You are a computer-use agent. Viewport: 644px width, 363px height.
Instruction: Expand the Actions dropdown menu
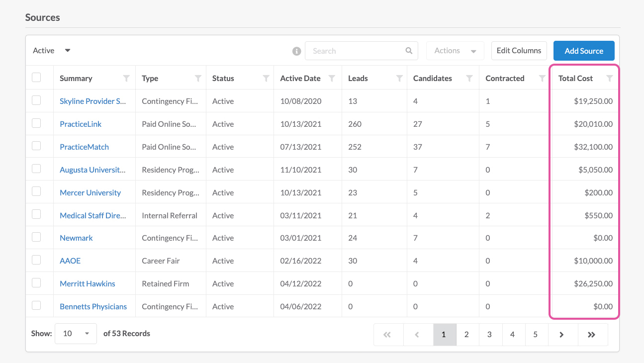(455, 51)
